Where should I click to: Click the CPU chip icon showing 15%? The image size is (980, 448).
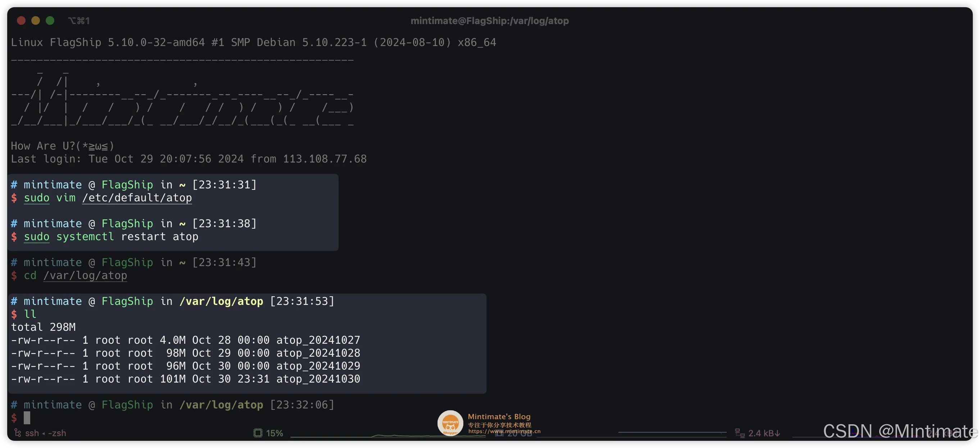258,433
